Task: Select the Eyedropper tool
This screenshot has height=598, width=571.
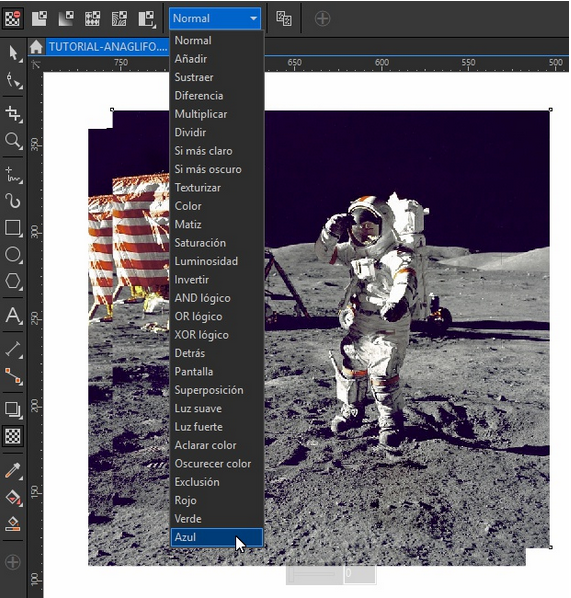Action: [x=13, y=471]
